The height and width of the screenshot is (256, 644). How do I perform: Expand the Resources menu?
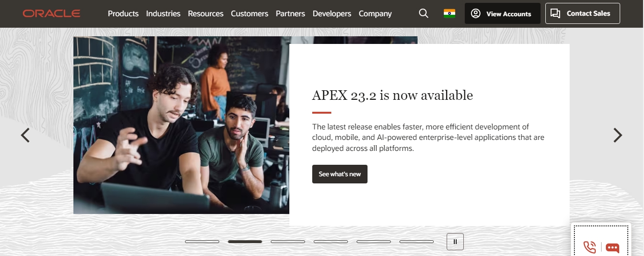[x=205, y=13]
